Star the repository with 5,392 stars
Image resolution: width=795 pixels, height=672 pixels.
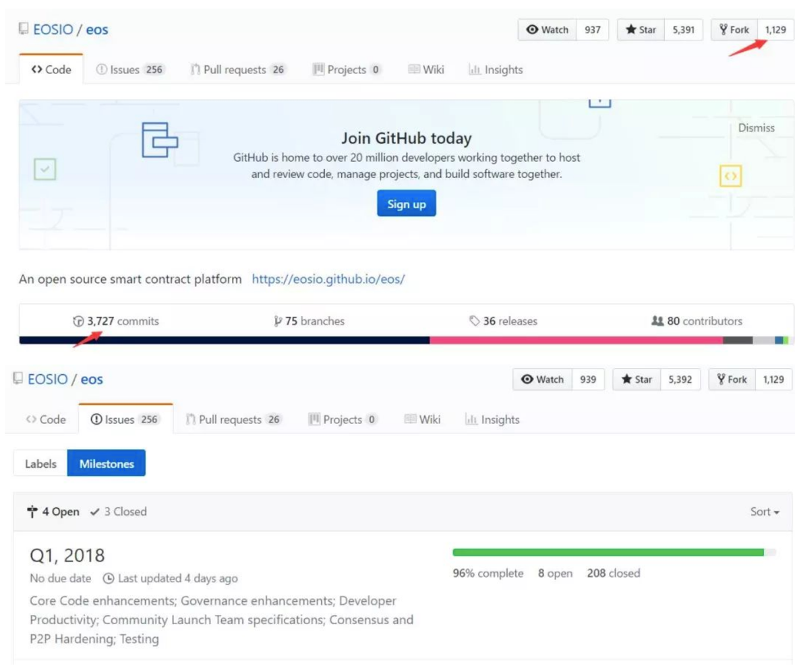coord(637,379)
